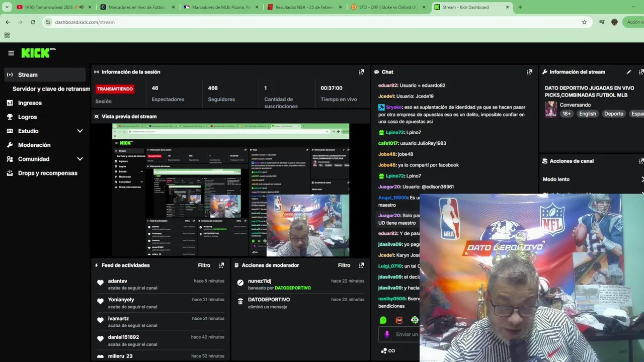Open Filtro in Feed de actividades
Image resolution: width=644 pixels, height=362 pixels.
(x=204, y=265)
